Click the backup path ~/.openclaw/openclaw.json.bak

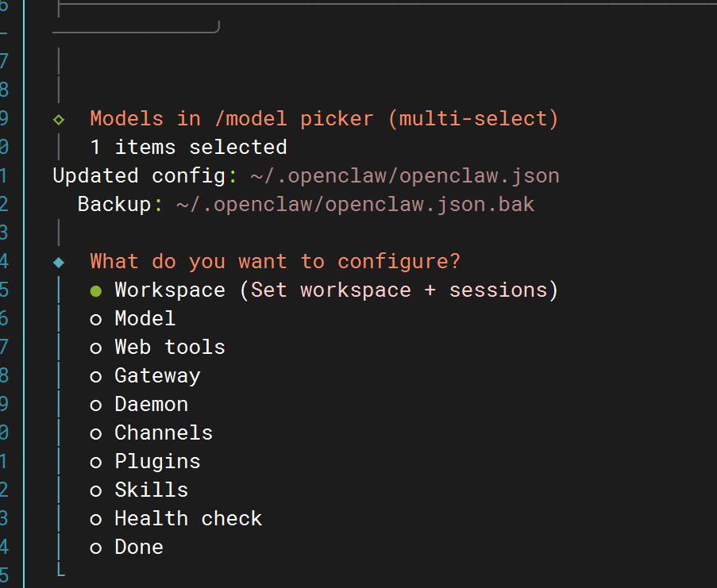[x=355, y=205]
